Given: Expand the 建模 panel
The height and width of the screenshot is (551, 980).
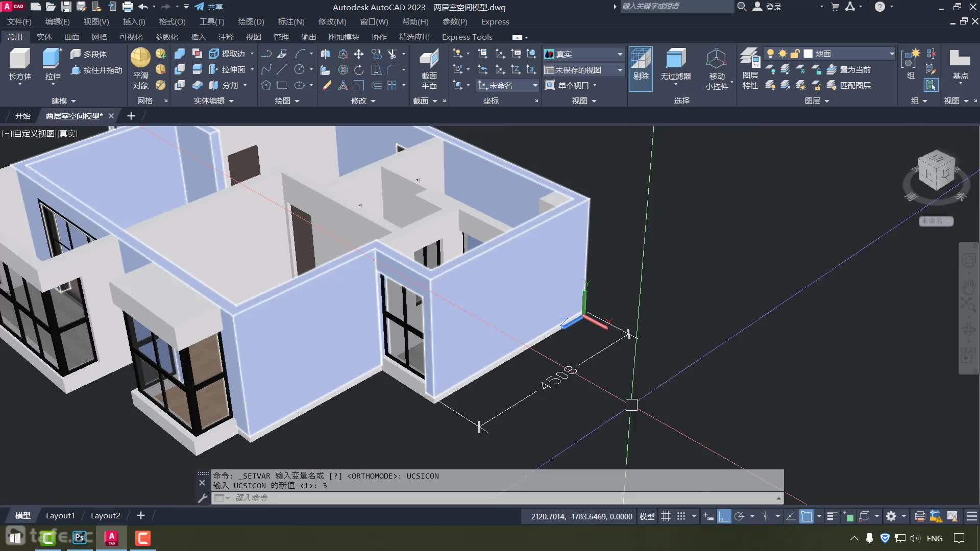Looking at the screenshot, I should coord(63,101).
